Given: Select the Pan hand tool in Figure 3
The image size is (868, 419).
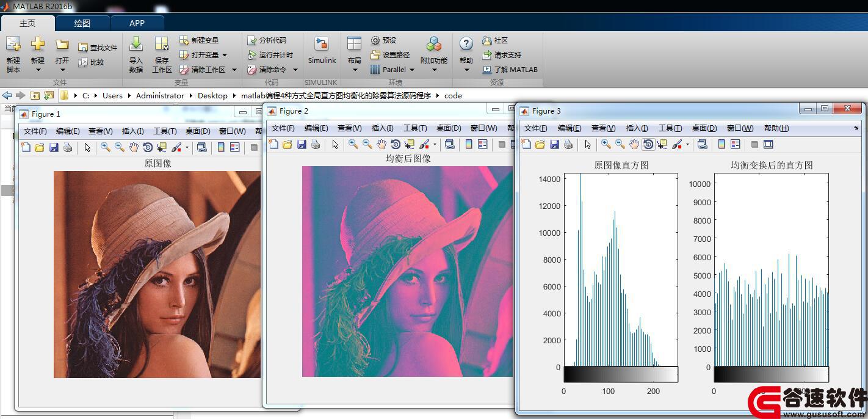Looking at the screenshot, I should point(634,144).
